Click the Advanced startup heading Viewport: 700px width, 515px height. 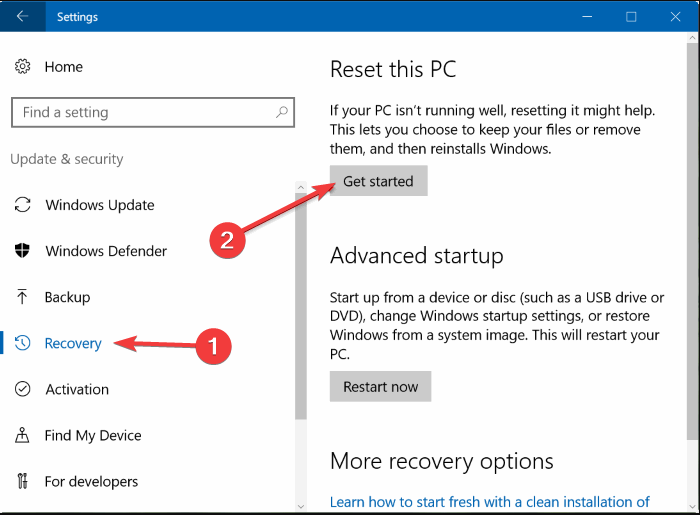click(x=417, y=256)
